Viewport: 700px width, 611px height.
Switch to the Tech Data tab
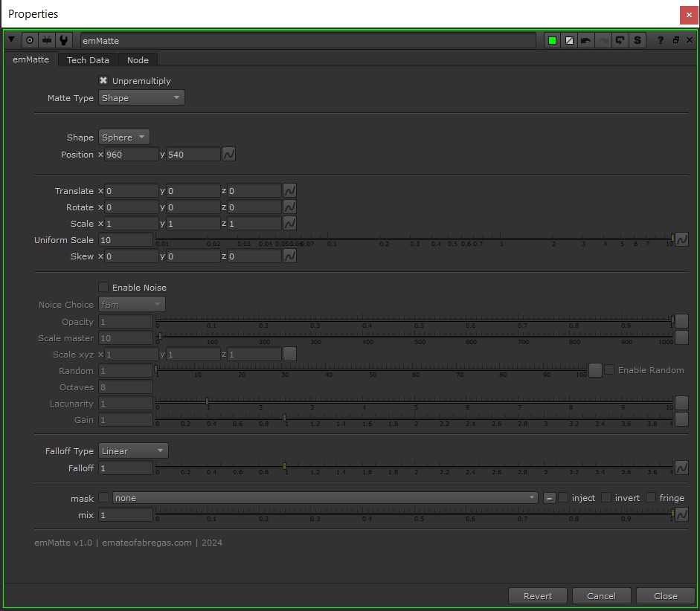pos(88,60)
